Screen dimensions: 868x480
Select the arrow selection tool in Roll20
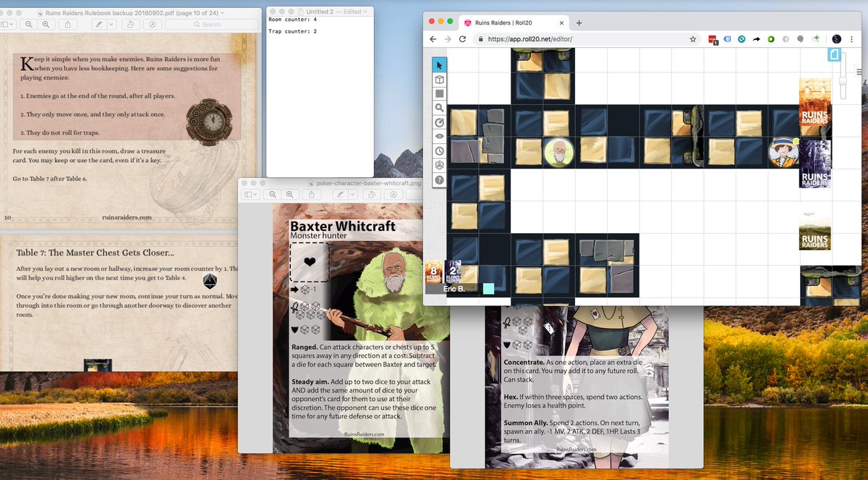click(x=440, y=64)
